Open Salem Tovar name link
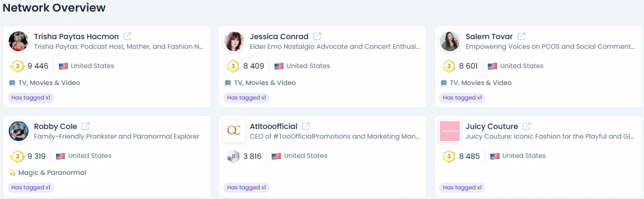Screen dimensions: 644x199 click(x=490, y=36)
